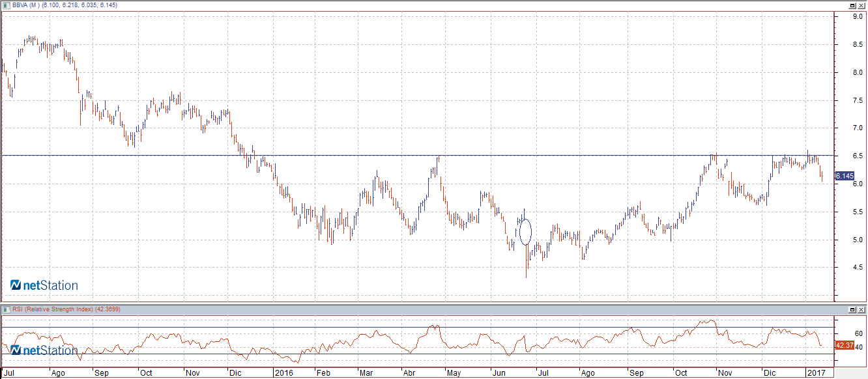Screen dimensions: 868x379
Task: Click the 6.145 current price label
Action: 844,176
